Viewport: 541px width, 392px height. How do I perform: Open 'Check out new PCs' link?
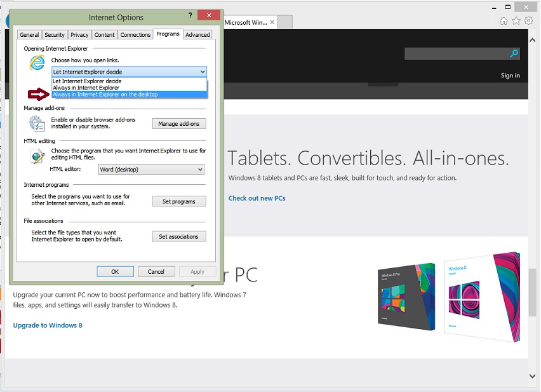[x=257, y=198]
